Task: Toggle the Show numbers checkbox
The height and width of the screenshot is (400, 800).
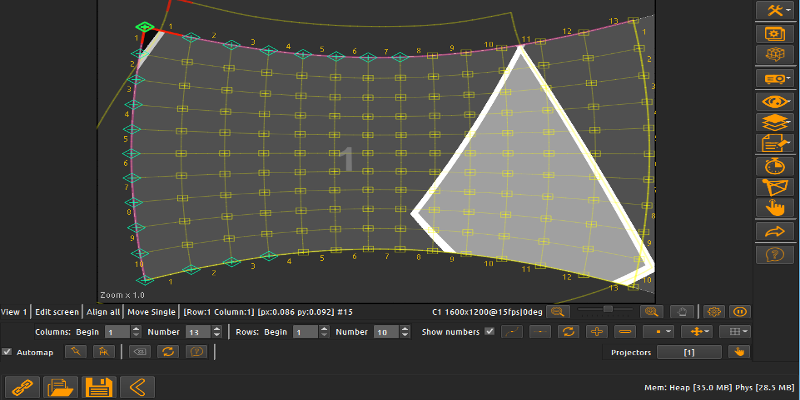Action: (x=489, y=332)
